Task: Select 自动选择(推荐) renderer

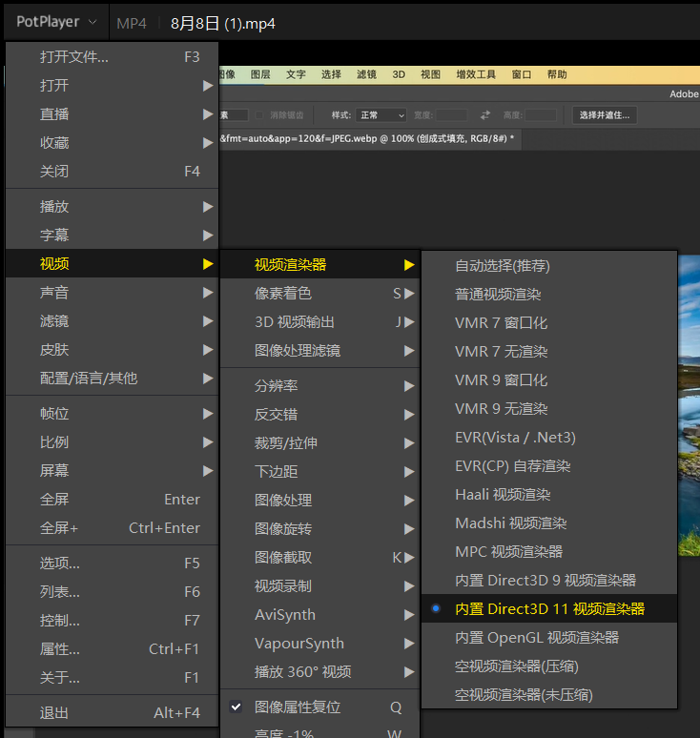Action: click(549, 266)
